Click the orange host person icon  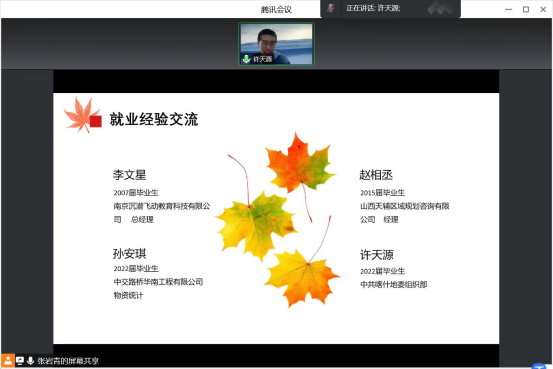tap(7, 361)
